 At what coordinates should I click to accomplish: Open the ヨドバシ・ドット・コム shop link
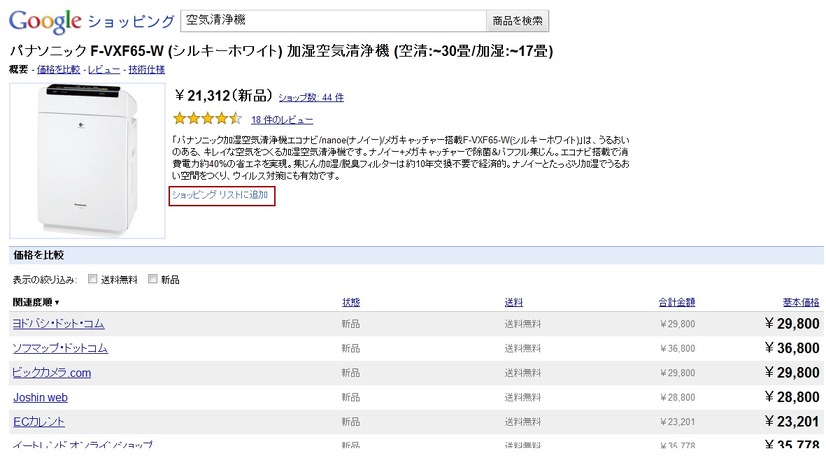tap(58, 324)
